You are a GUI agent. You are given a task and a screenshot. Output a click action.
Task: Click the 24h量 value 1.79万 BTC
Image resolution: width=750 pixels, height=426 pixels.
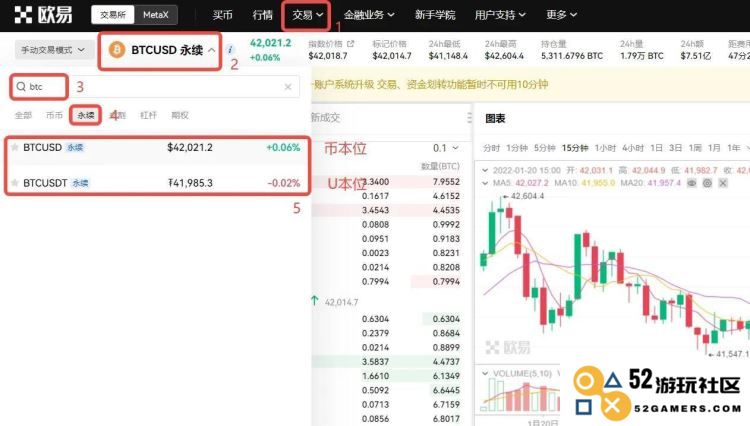[642, 56]
